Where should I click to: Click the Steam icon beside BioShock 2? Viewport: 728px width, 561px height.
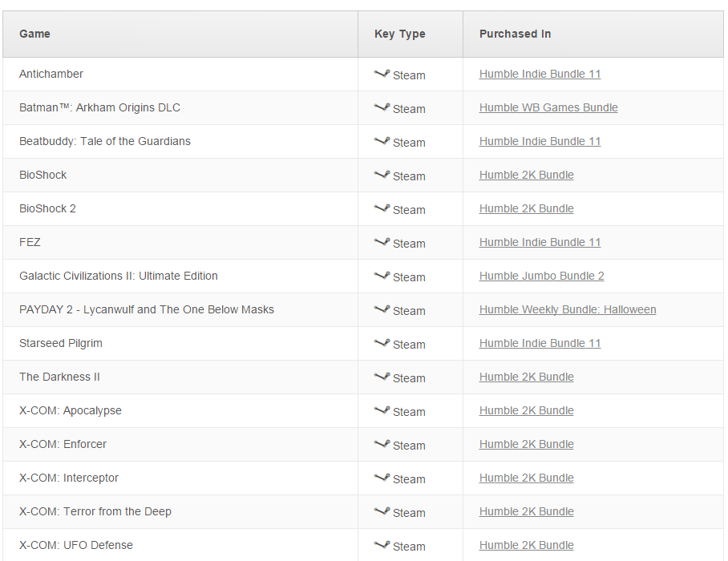[x=382, y=208]
